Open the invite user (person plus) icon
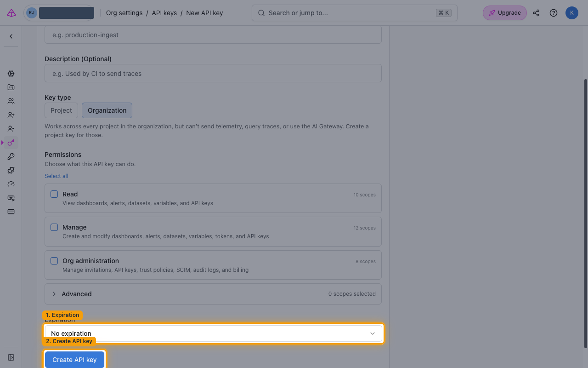This screenshot has height=368, width=588. pos(11,115)
